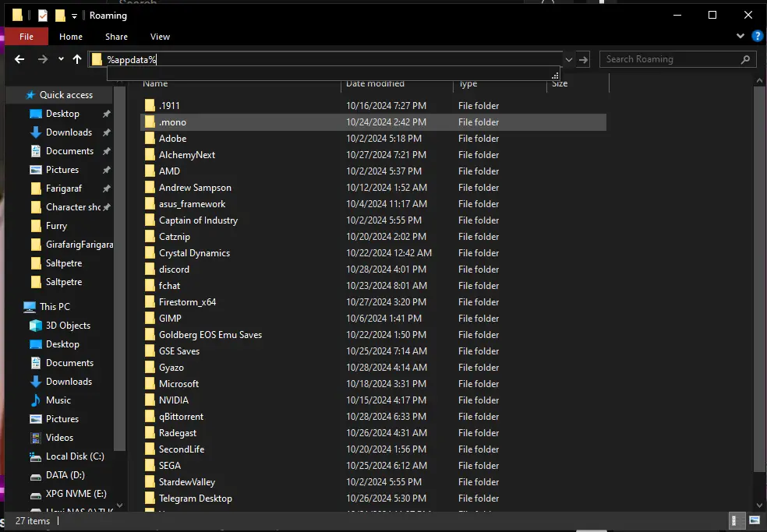This screenshot has width=767, height=532.
Task: Select the asus_framework folder icon
Action: [150, 204]
